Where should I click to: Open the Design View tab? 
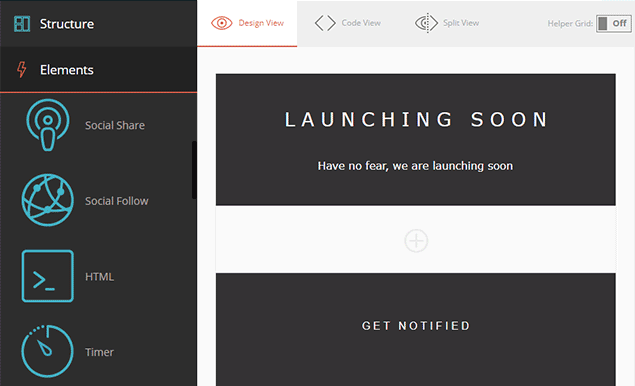[x=247, y=23]
